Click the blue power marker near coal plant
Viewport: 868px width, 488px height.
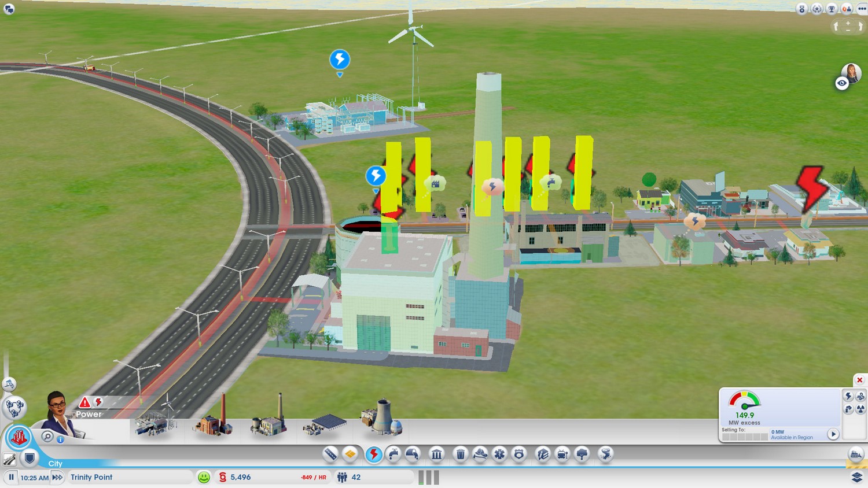(x=376, y=176)
